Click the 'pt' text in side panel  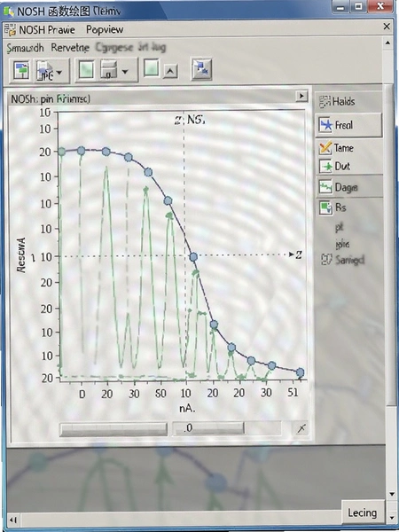tap(340, 228)
